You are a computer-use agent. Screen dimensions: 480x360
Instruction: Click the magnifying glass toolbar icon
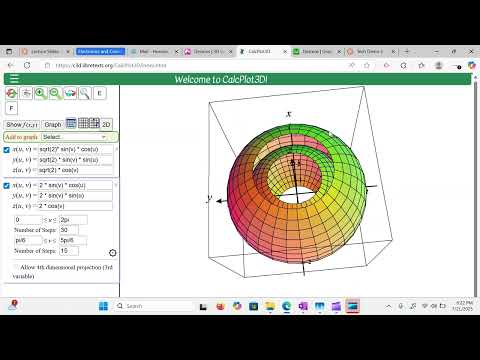[x=85, y=93]
